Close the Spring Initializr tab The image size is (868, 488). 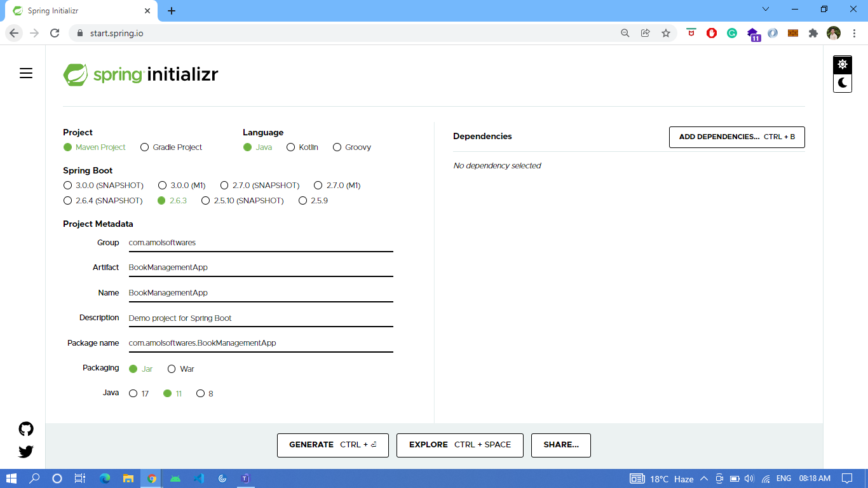pyautogui.click(x=147, y=11)
